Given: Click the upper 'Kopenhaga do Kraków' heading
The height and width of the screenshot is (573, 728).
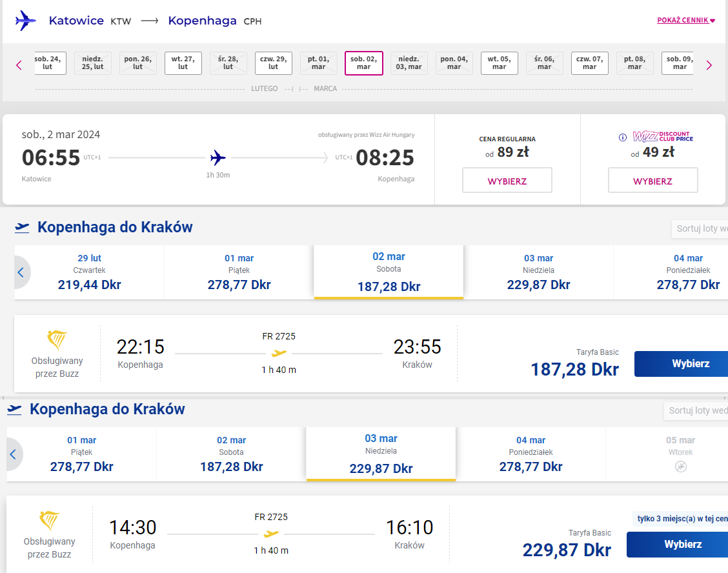Looking at the screenshot, I should pyautogui.click(x=115, y=227).
